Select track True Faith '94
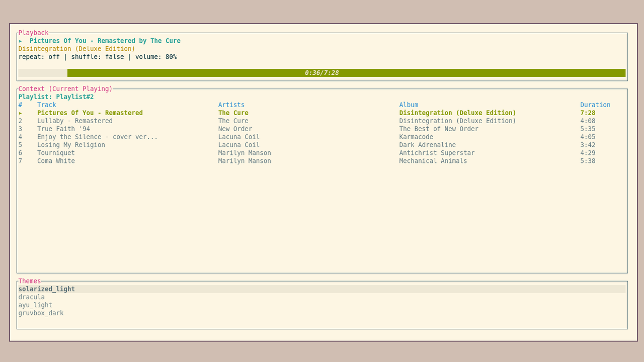This screenshot has height=362, width=644. pos(64,129)
